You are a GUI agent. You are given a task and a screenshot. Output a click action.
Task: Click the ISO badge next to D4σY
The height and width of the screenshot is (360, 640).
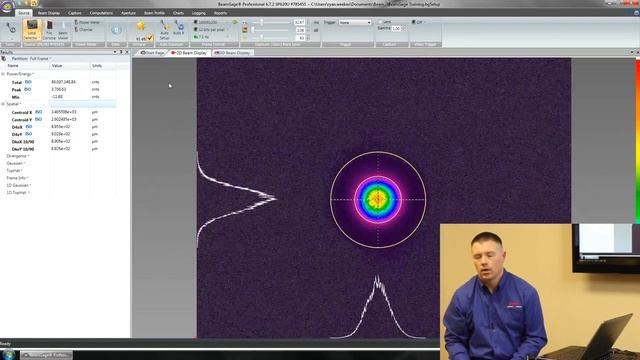29,134
